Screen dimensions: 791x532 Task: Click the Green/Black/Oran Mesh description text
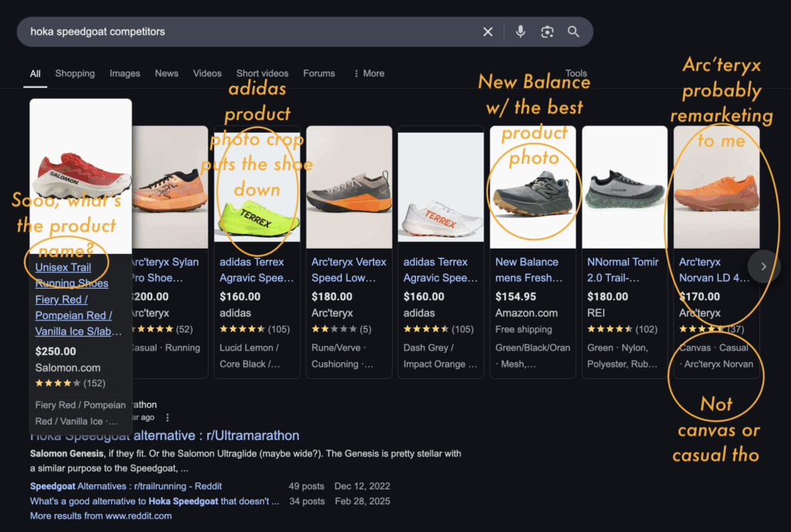pos(533,356)
